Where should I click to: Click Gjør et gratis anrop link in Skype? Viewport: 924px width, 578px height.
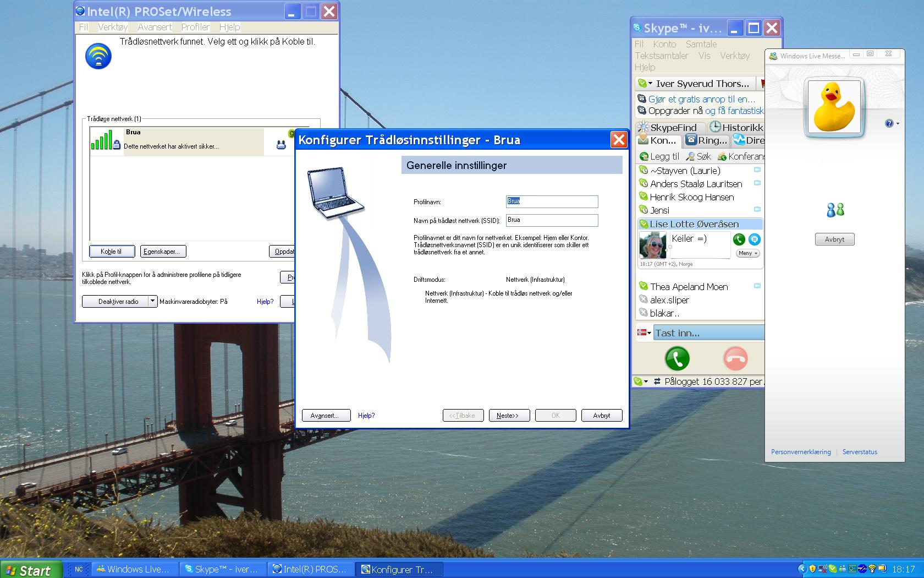(701, 99)
